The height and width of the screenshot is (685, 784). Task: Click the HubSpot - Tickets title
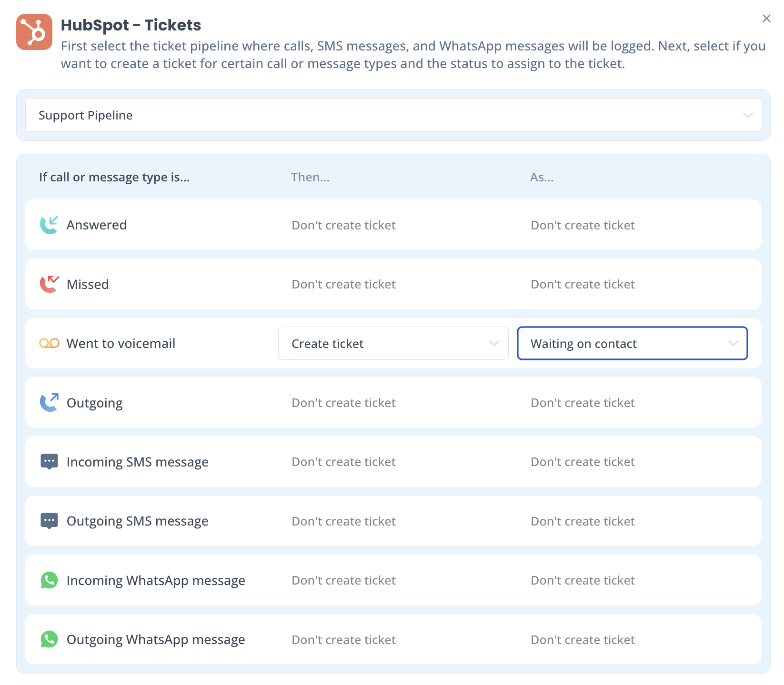(x=131, y=25)
